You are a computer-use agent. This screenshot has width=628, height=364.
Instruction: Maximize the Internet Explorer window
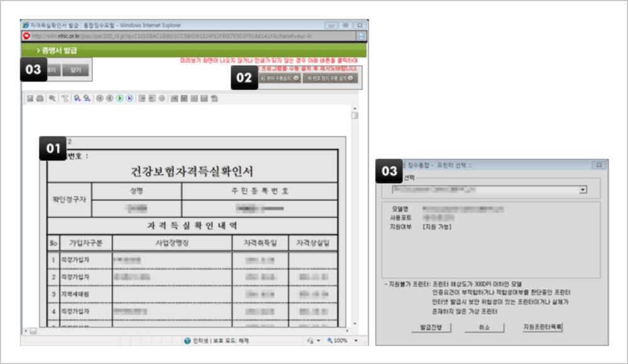(x=345, y=25)
